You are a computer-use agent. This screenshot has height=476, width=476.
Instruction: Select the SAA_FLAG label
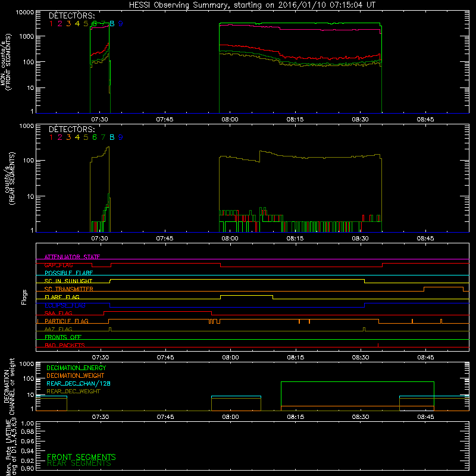58,313
